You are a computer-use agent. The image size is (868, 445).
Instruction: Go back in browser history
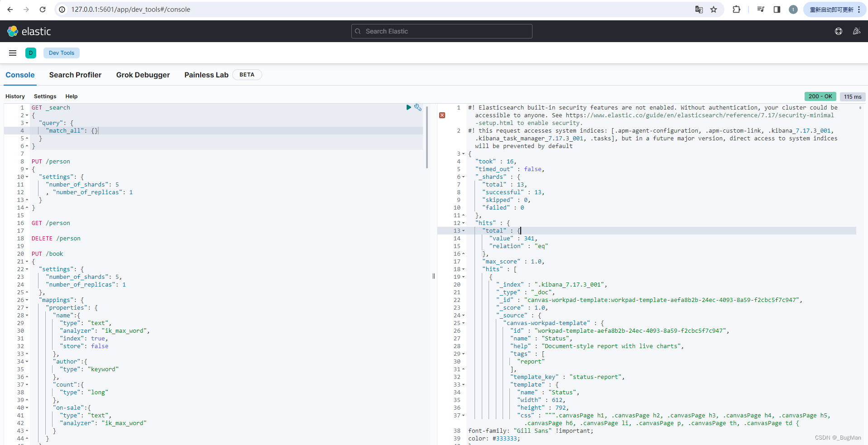pos(10,10)
